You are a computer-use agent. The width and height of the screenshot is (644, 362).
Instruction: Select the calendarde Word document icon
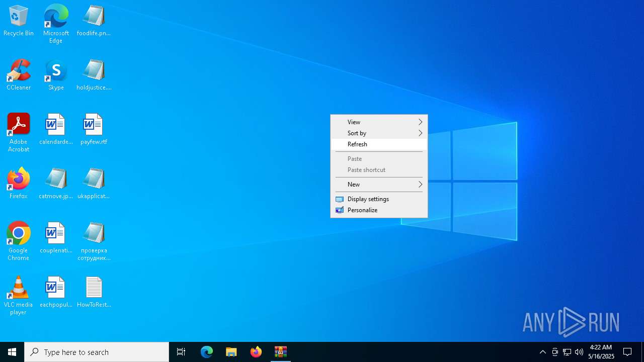56,129
